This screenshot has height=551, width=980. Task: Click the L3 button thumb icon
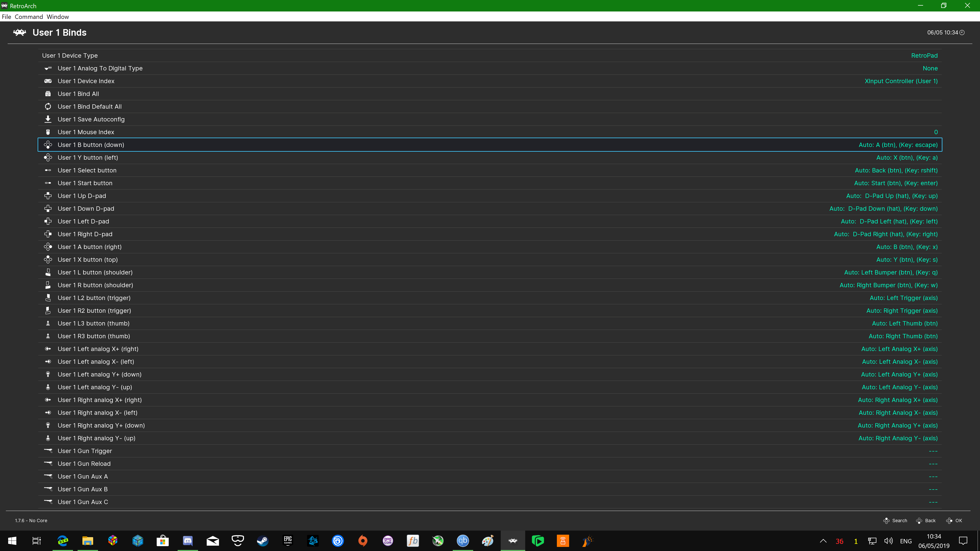[x=48, y=323]
